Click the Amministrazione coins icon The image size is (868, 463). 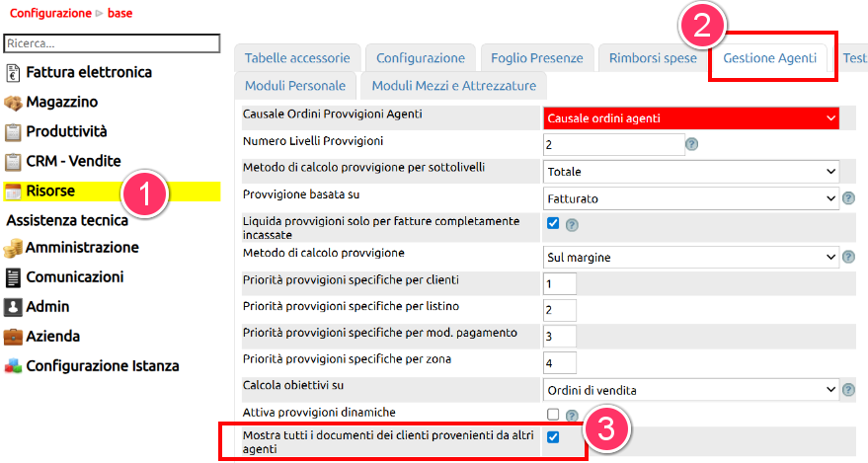click(x=13, y=248)
